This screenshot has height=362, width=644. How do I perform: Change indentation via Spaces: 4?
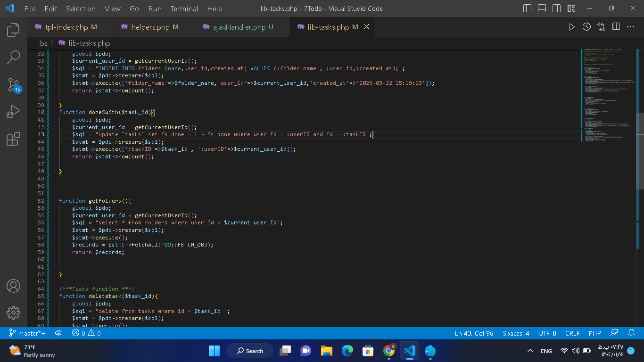click(x=516, y=333)
